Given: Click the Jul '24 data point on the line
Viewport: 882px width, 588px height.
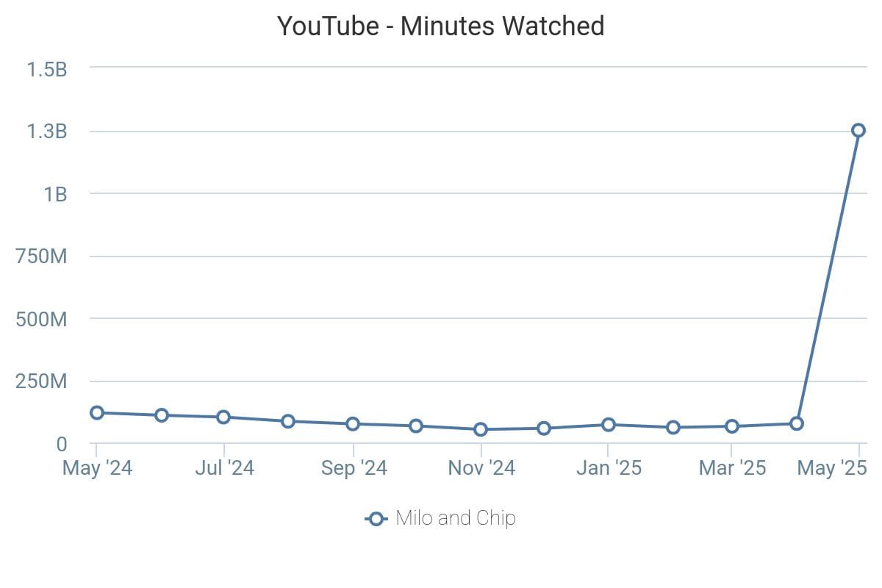Looking at the screenshot, I should pos(223,417).
